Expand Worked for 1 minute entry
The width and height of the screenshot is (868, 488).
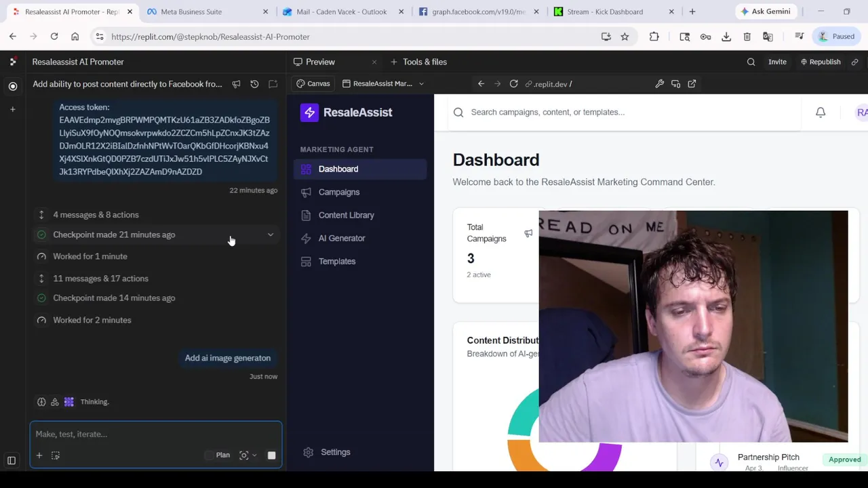point(90,256)
